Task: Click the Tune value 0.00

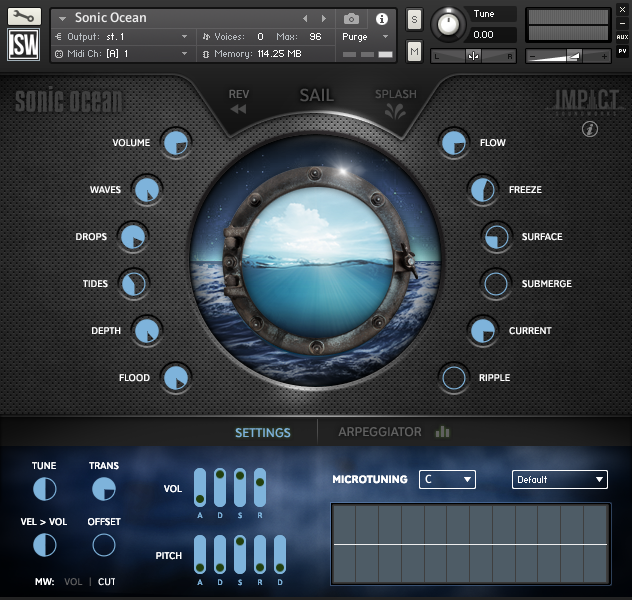Action: [x=483, y=35]
